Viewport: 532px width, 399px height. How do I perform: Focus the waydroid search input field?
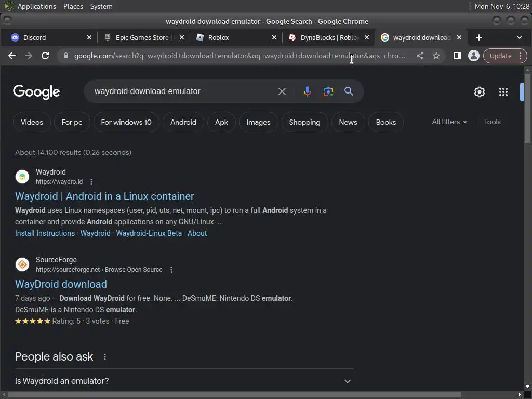[x=183, y=91]
